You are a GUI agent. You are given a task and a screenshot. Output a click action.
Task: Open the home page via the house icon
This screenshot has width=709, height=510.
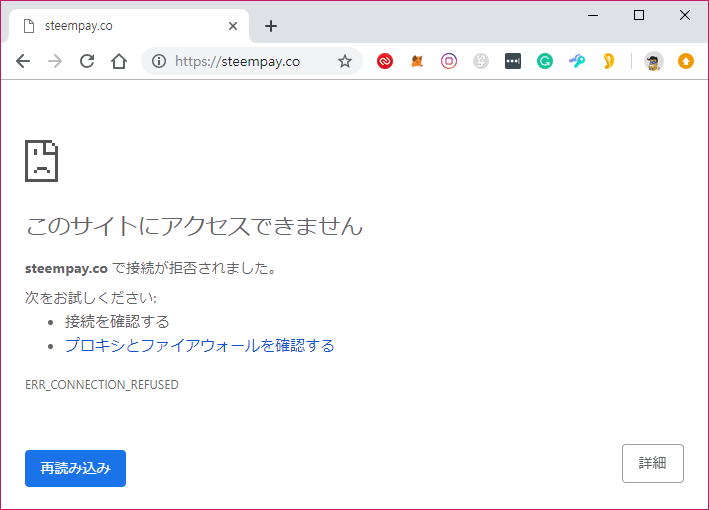pyautogui.click(x=119, y=61)
